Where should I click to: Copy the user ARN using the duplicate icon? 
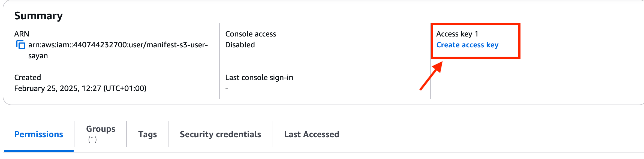(20, 45)
